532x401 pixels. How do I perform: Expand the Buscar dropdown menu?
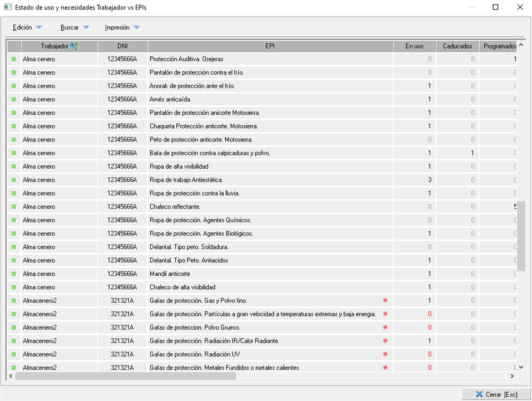(75, 27)
